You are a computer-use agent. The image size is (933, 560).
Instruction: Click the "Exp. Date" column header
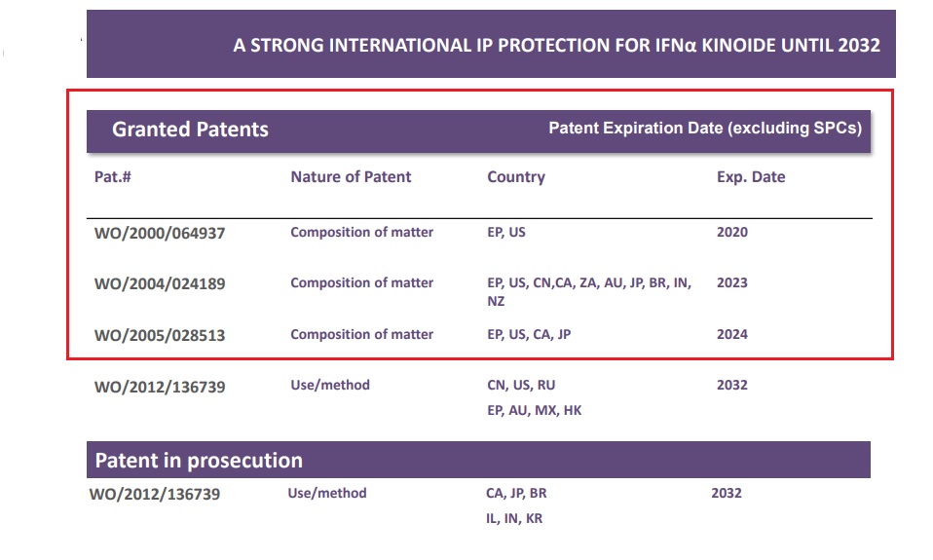coord(751,177)
